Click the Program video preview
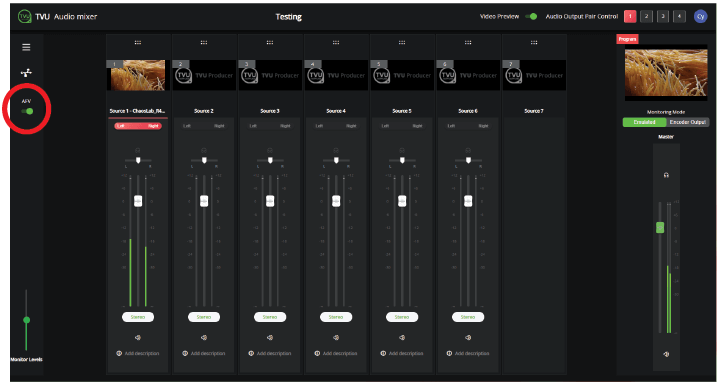Image resolution: width=720 pixels, height=385 pixels. point(666,73)
